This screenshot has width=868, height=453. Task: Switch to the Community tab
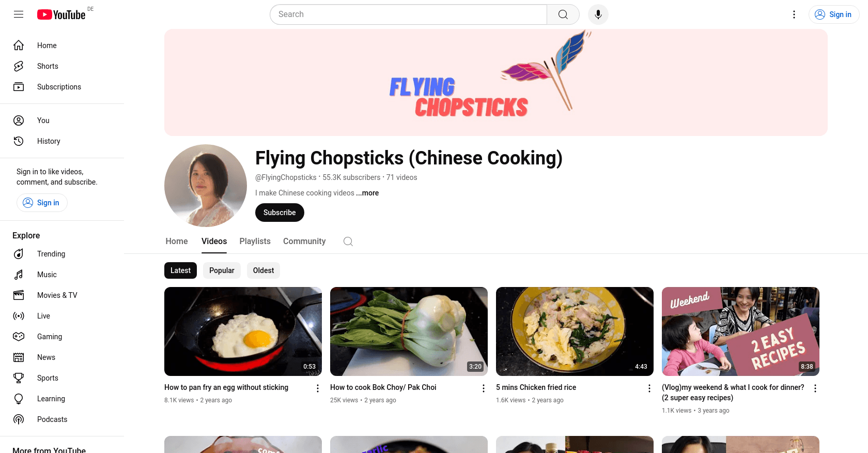[304, 241]
